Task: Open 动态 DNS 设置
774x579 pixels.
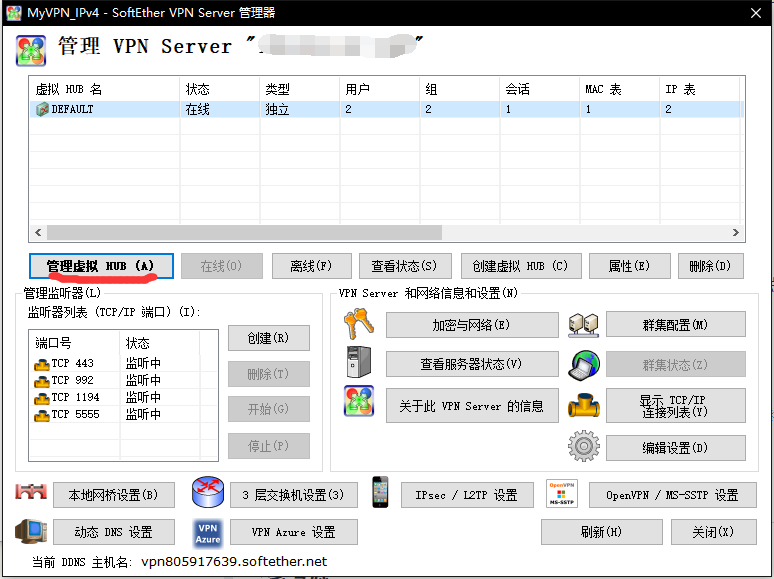Action: [x=114, y=532]
